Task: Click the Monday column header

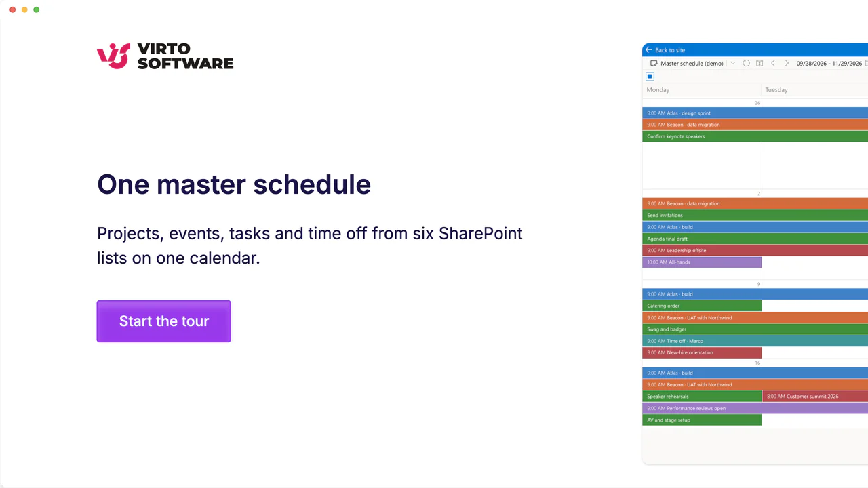Action: tap(702, 89)
